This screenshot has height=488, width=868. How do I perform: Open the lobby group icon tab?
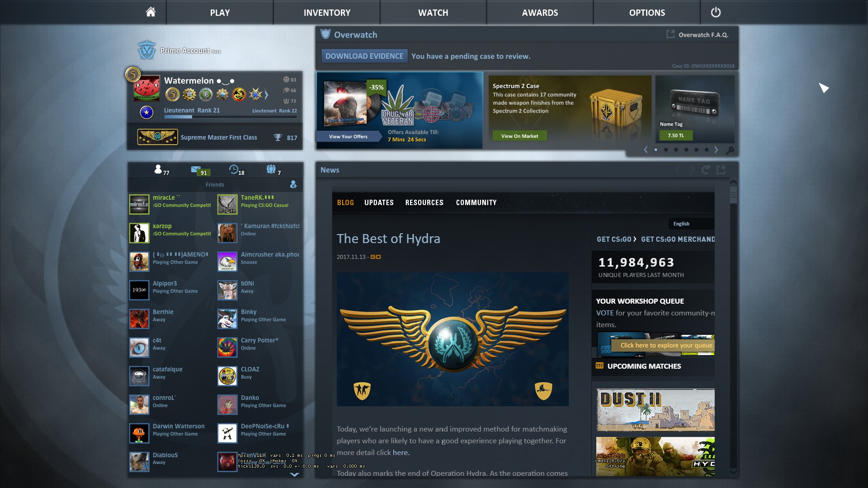271,169
